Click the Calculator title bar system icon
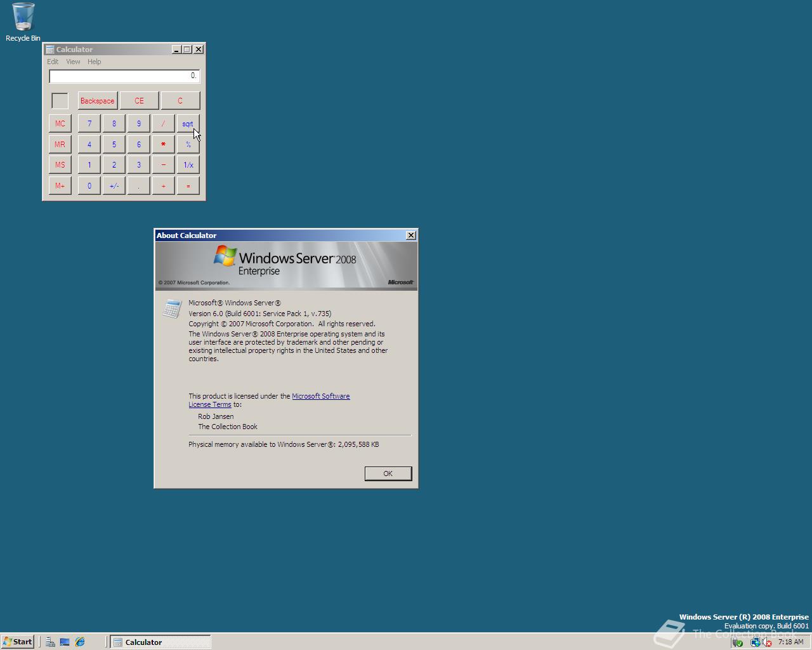Screen dimensions: 812x650 [x=49, y=49]
